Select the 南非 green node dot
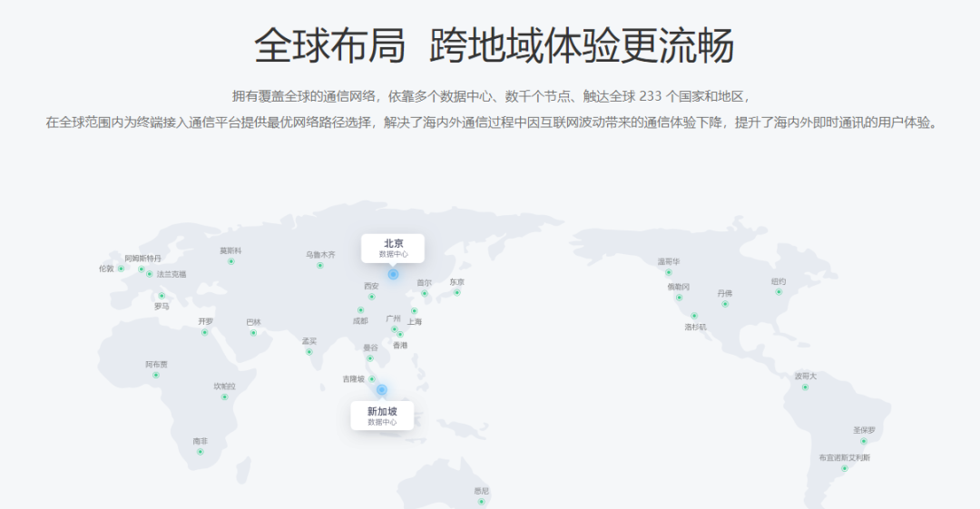Image resolution: width=980 pixels, height=509 pixels. point(201,452)
